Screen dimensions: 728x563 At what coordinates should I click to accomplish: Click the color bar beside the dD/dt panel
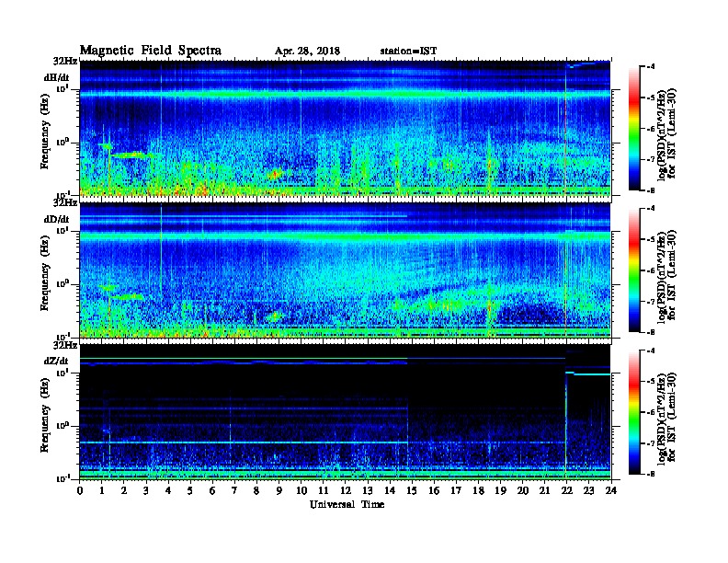[x=634, y=270]
